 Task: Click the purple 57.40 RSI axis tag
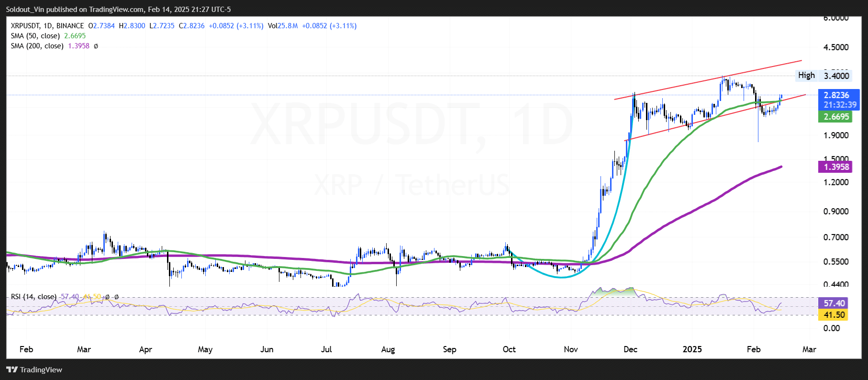pos(834,303)
